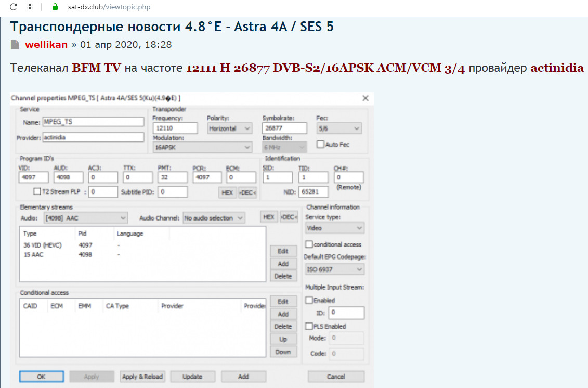Enable Multiple Input Stream checkbox
The height and width of the screenshot is (388, 588).
pyautogui.click(x=309, y=300)
